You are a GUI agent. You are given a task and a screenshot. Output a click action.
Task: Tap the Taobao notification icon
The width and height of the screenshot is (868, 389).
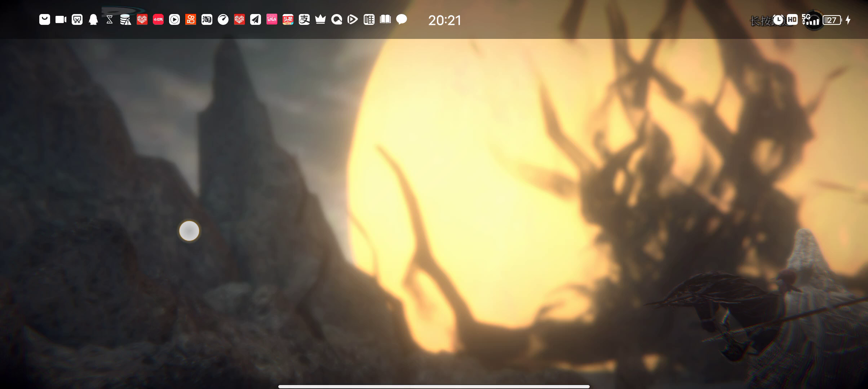pyautogui.click(x=207, y=20)
